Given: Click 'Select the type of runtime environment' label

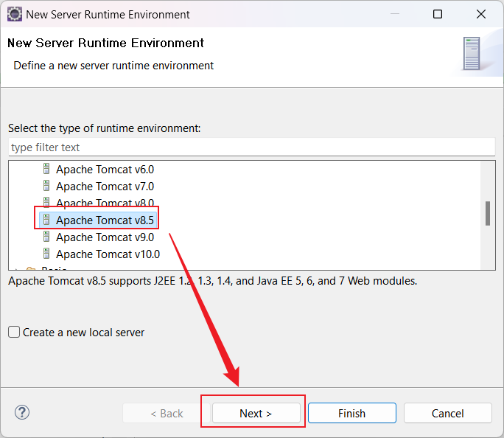Looking at the screenshot, I should pyautogui.click(x=104, y=128).
